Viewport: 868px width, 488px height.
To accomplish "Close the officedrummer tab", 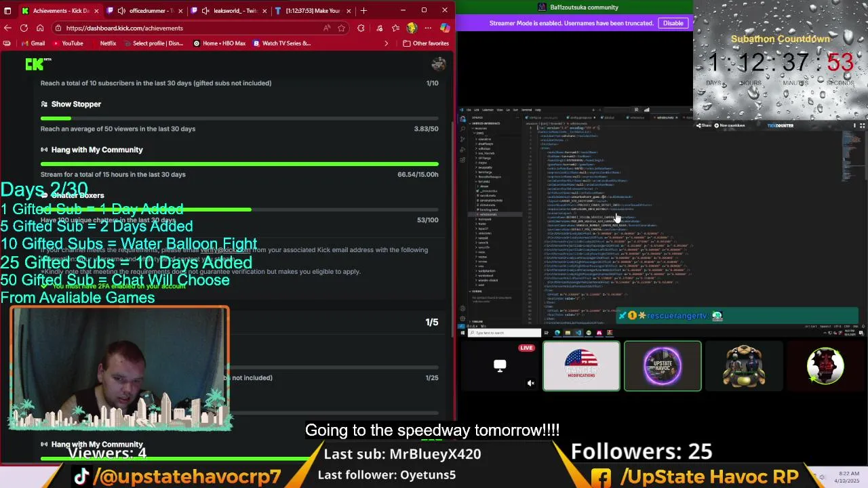I will [180, 11].
